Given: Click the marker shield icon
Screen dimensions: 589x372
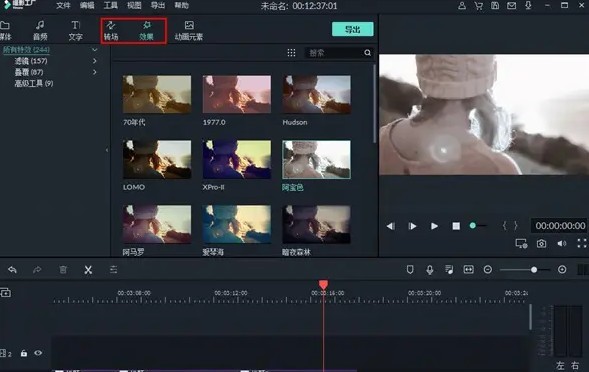Looking at the screenshot, I should (x=410, y=269).
